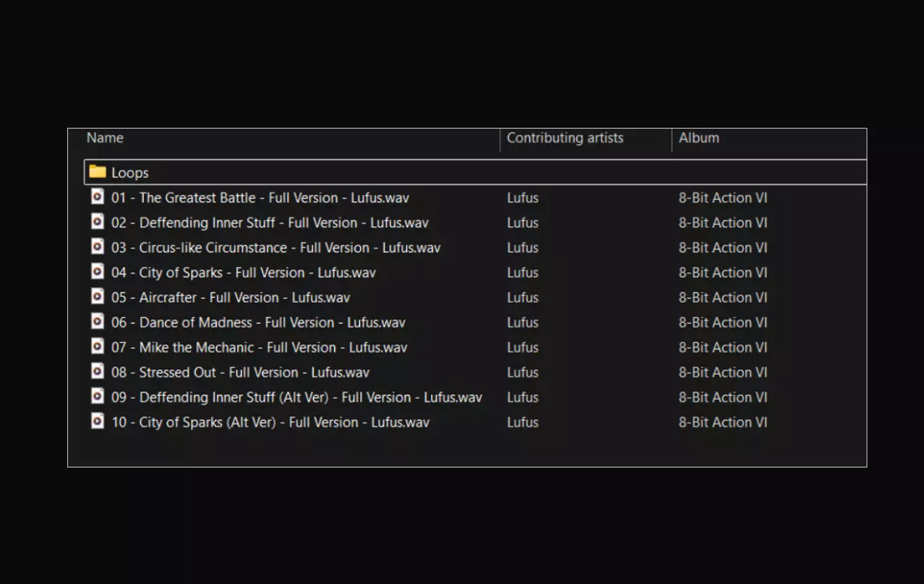The width and height of the screenshot is (924, 584).
Task: Select file name 01 - The Greatest Battle
Action: click(x=260, y=197)
